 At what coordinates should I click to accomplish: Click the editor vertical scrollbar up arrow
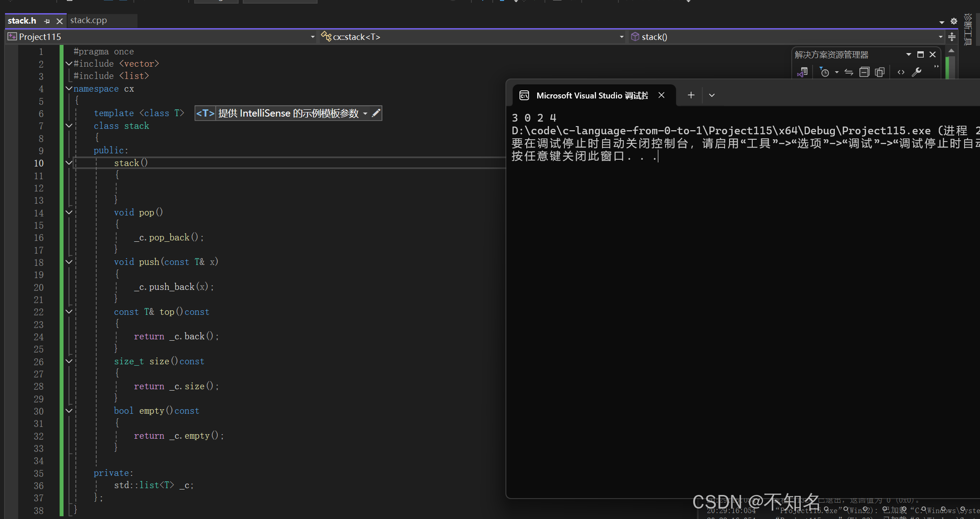[951, 51]
